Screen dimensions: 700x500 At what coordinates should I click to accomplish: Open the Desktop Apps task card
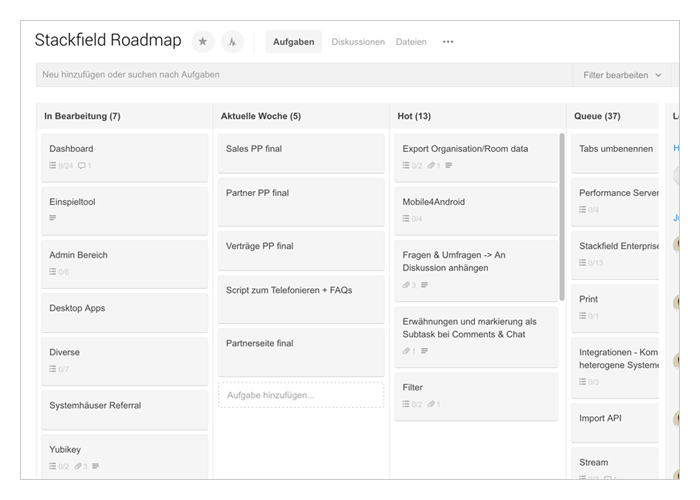pyautogui.click(x=125, y=312)
